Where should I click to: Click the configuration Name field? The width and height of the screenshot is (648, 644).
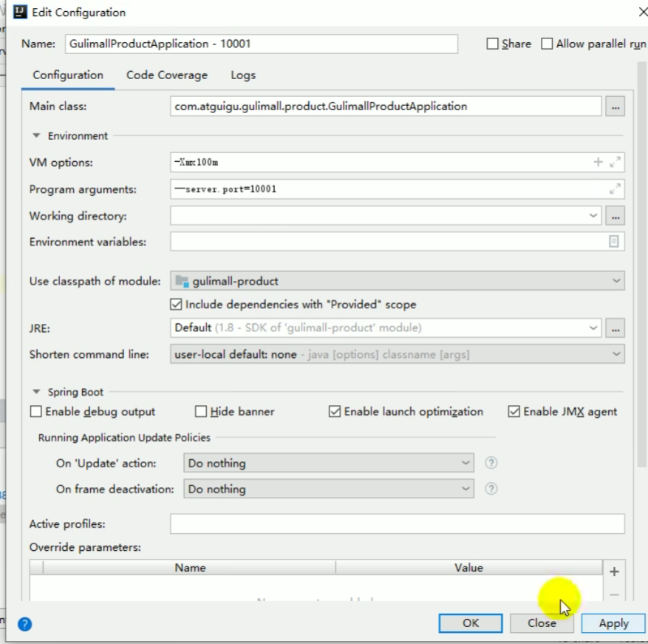click(x=261, y=44)
